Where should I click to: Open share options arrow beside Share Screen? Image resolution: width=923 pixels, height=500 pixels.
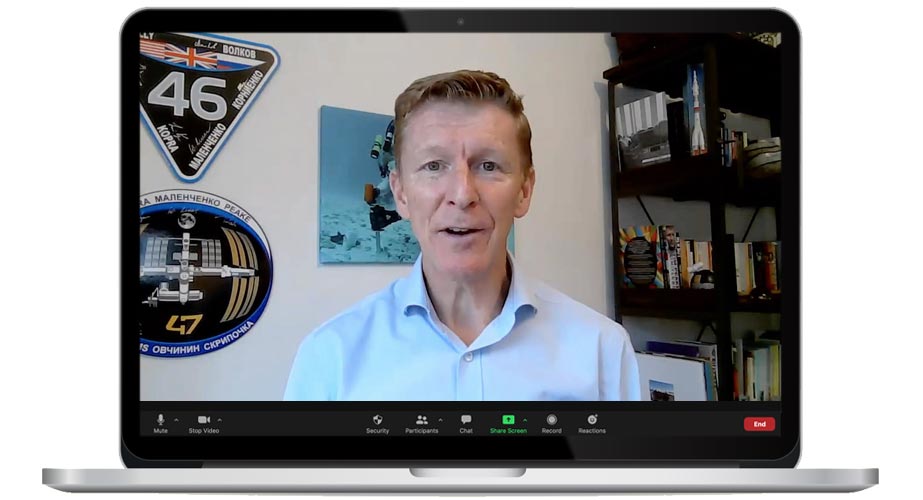(x=525, y=420)
